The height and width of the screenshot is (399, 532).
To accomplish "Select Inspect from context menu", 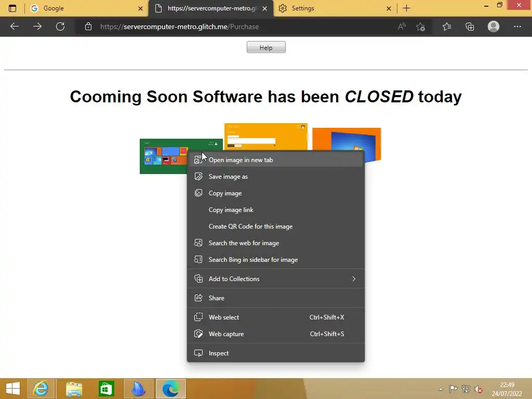I will click(x=275, y=353).
